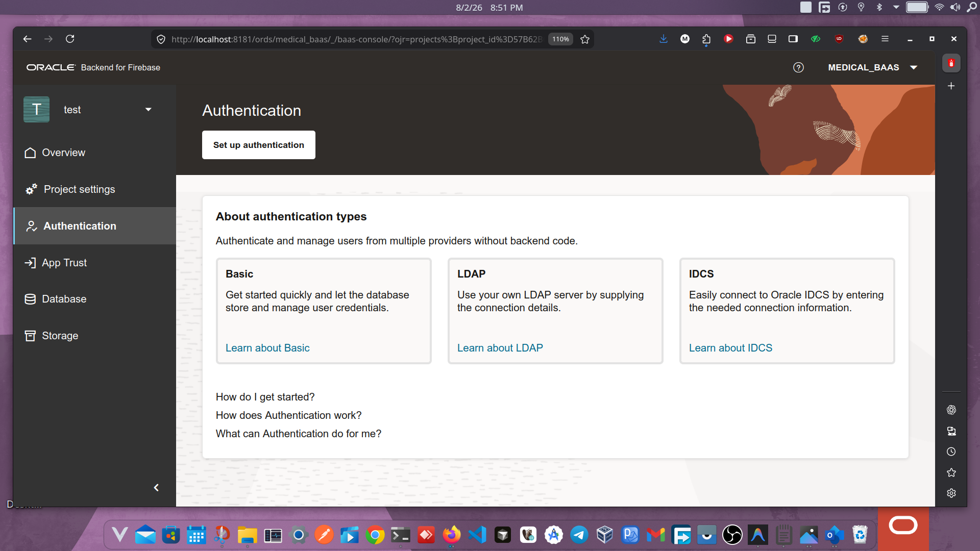Open the browser downloads panel
The width and height of the screenshot is (980, 551).
click(664, 39)
